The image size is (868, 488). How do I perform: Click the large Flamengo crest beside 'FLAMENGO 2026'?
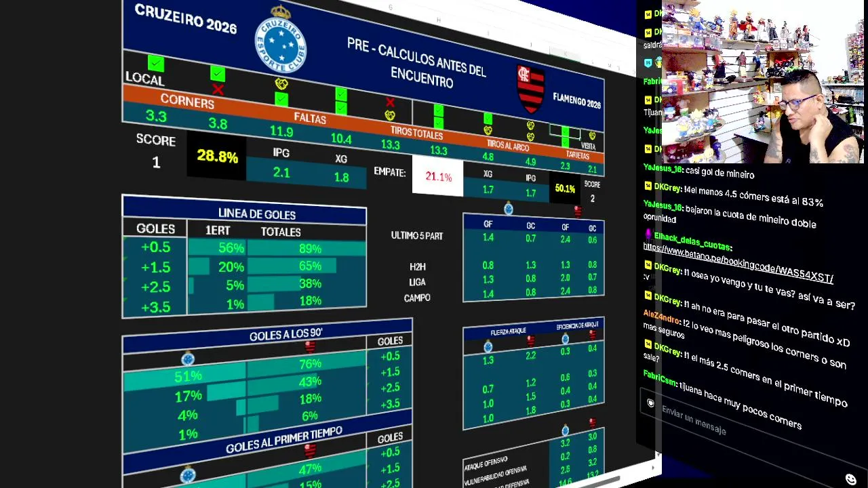pyautogui.click(x=531, y=88)
